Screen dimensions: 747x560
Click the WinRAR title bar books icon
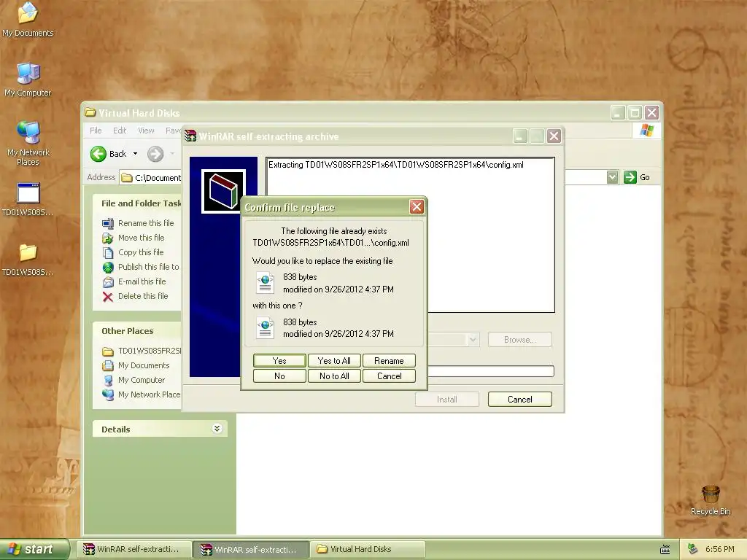(190, 136)
